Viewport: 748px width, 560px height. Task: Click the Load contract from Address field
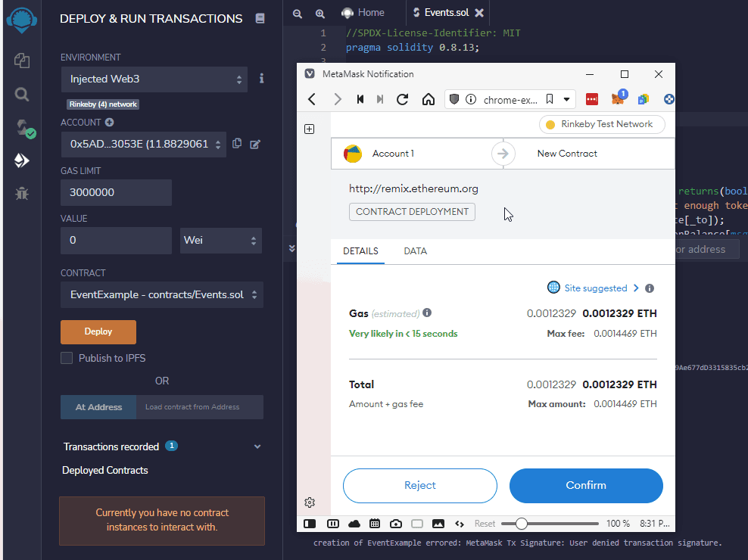pos(200,407)
